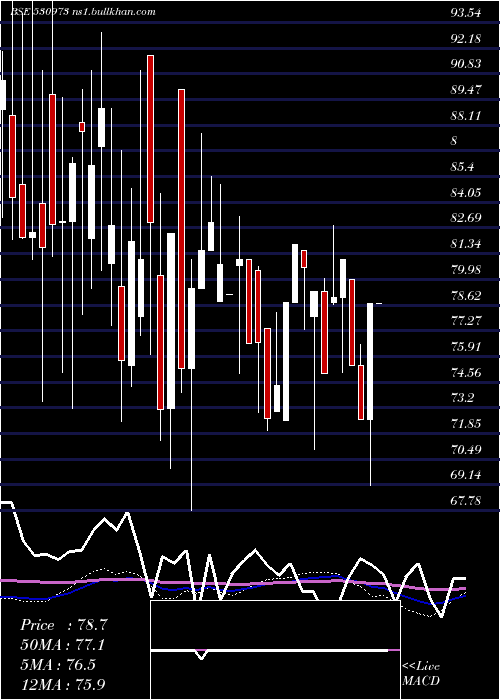Viewport: 500px width, 700px height.
Task: Click the last white candlestick on the chart
Action: pyautogui.click(x=370, y=362)
